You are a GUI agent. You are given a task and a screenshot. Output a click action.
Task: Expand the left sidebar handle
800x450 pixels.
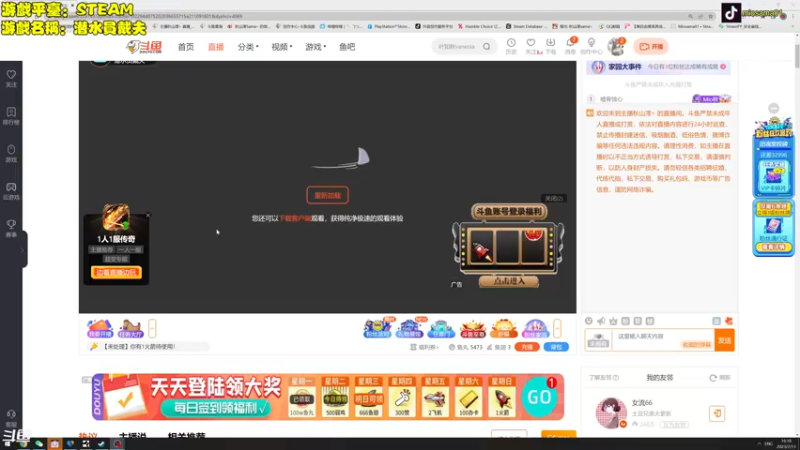[23, 249]
